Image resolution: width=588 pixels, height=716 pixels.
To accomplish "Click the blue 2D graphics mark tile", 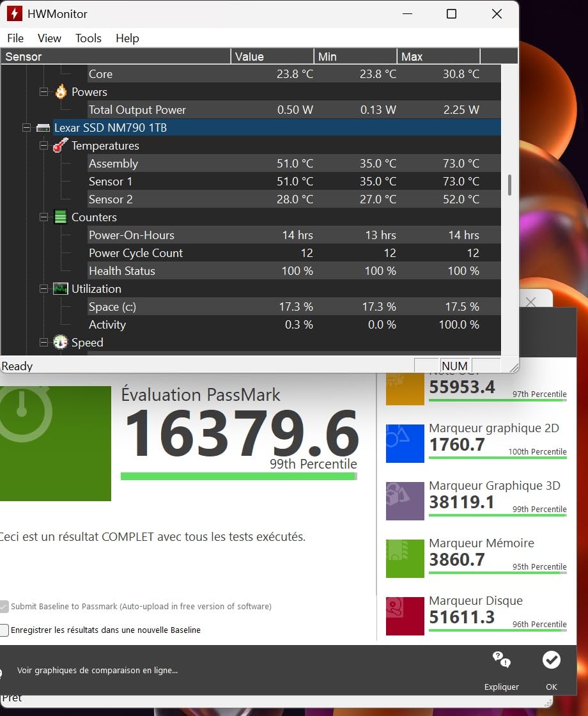I will click(405, 444).
